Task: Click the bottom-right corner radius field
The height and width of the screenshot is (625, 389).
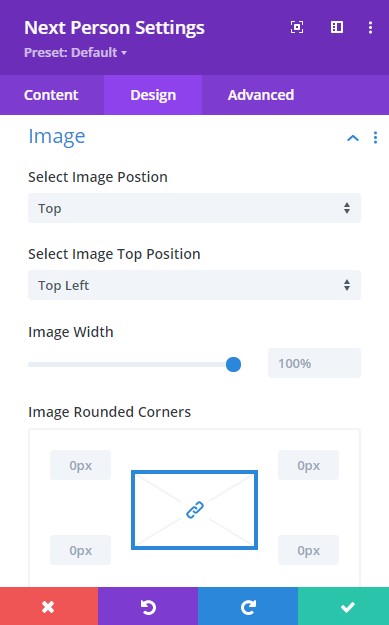Action: pyautogui.click(x=308, y=550)
